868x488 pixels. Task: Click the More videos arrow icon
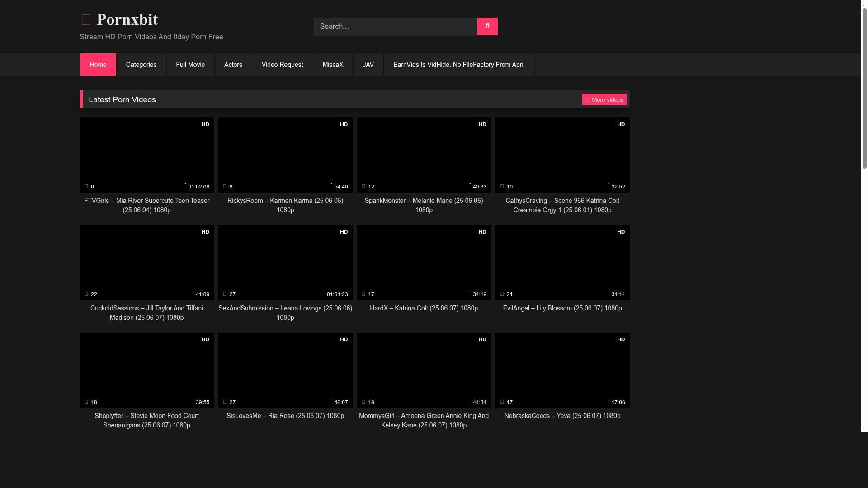click(x=587, y=99)
